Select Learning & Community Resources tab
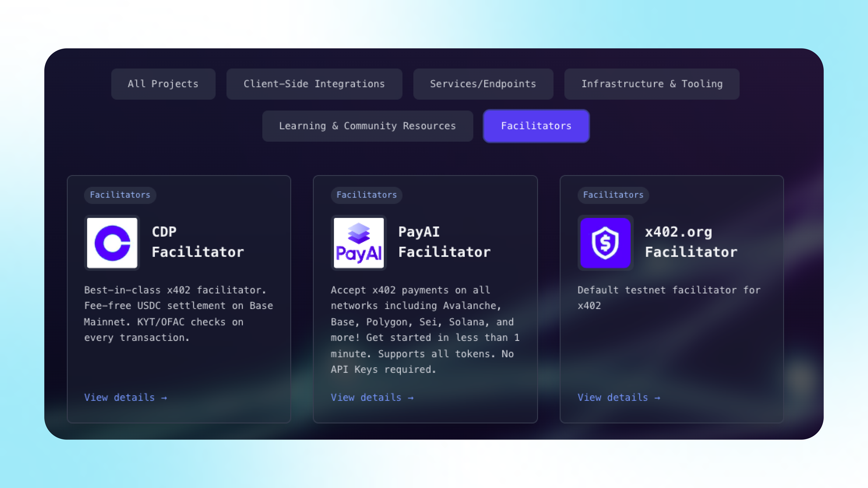This screenshot has height=488, width=868. click(367, 126)
